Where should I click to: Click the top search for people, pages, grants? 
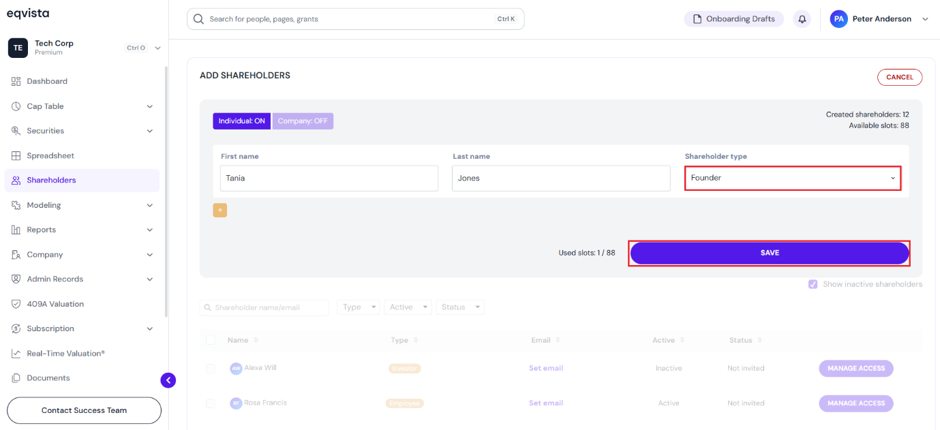pyautogui.click(x=355, y=19)
